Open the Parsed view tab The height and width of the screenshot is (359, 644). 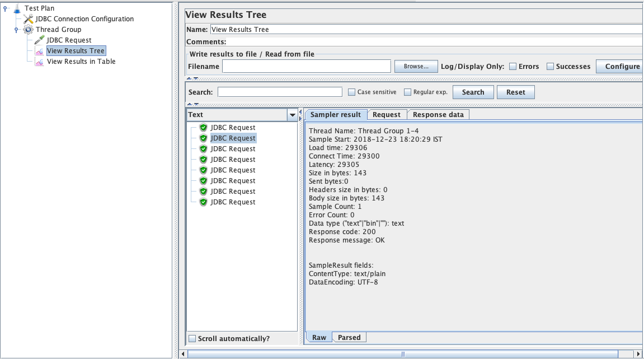click(349, 337)
